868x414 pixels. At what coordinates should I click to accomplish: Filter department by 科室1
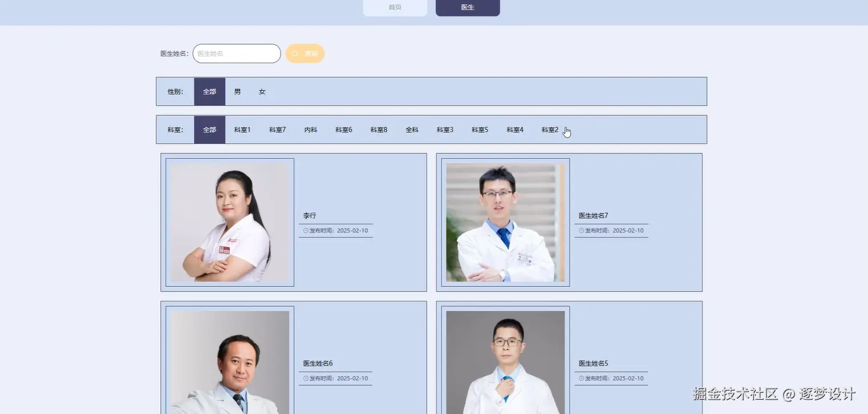point(242,130)
